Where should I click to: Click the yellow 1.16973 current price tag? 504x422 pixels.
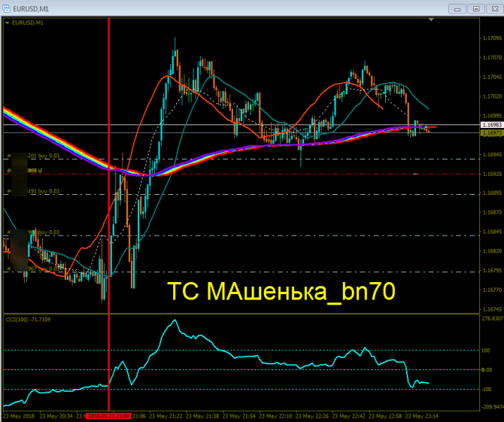492,132
